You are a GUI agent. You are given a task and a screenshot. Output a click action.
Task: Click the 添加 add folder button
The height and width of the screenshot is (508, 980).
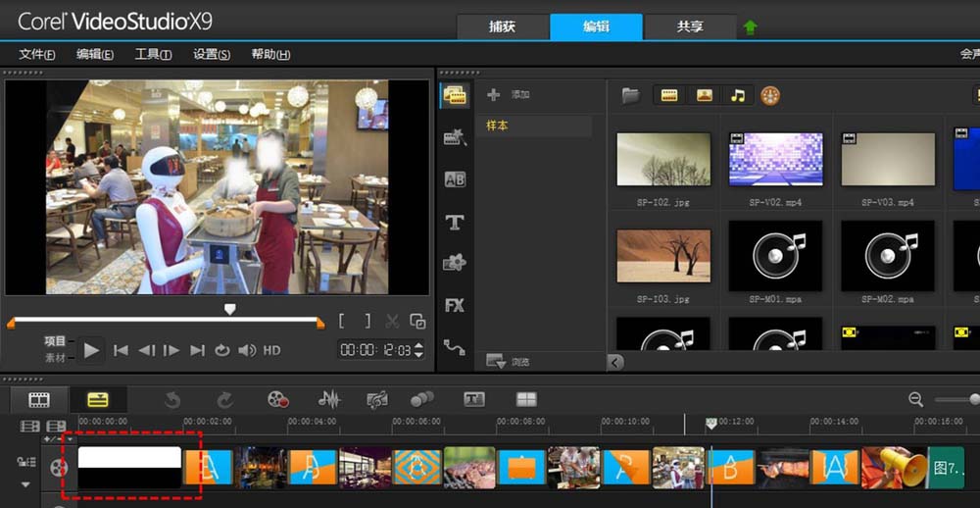pos(508,95)
